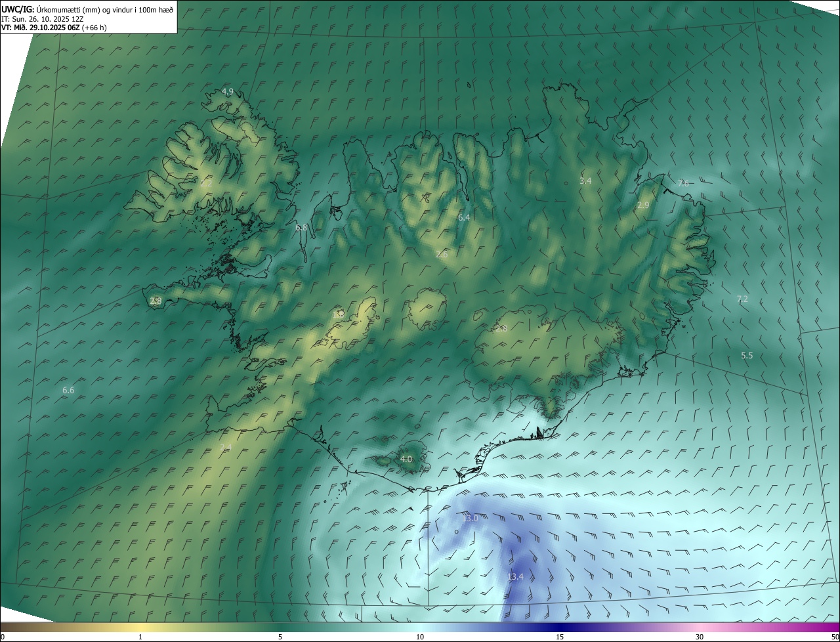The width and height of the screenshot is (840, 642).
Task: Click the color scale tick labeled 5
Action: 280,637
